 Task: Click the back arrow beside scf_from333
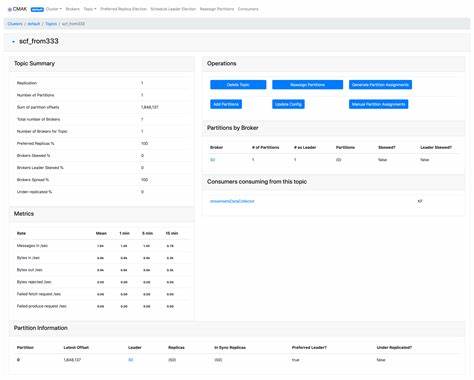(13, 42)
